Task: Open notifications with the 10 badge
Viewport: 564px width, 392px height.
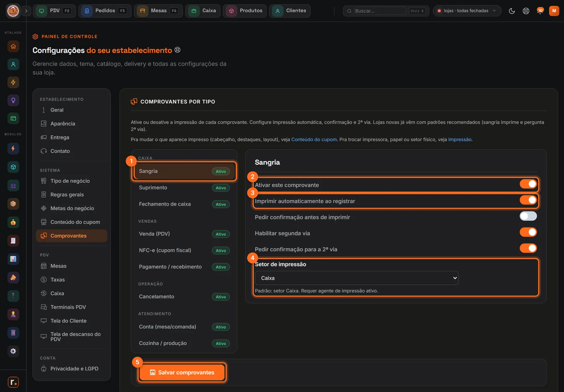Action: [x=540, y=11]
